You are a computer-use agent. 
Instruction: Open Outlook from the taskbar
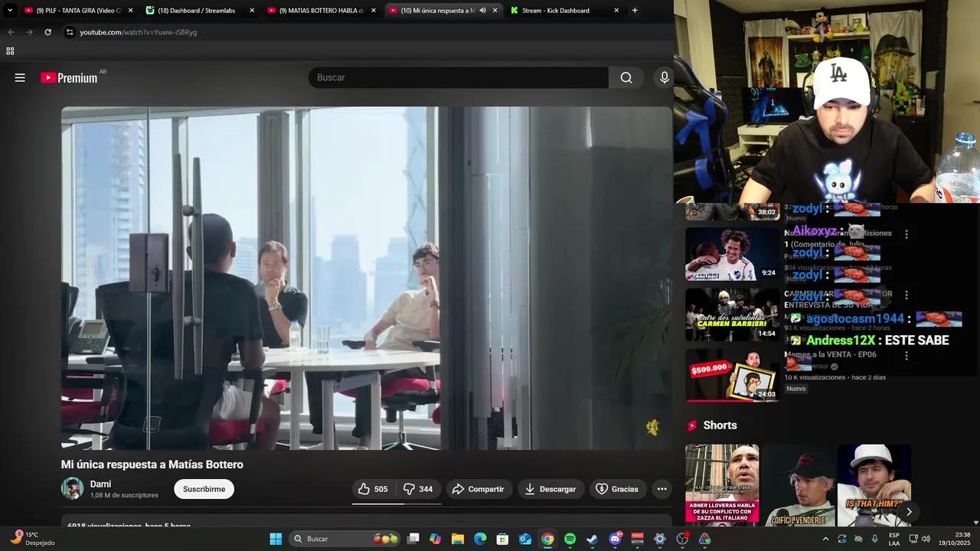pyautogui.click(x=525, y=539)
